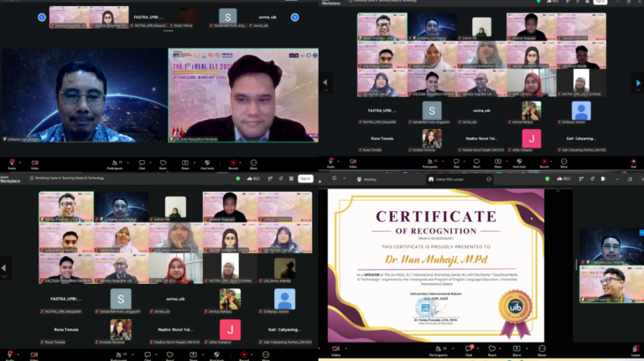Viewport: 644px width, 361px height.
Task: Open Participants in the bottom-right Zoom window
Action: point(439,351)
